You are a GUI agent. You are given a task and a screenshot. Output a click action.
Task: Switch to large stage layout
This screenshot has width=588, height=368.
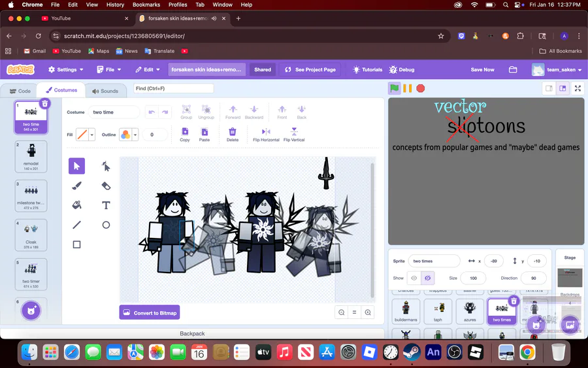point(563,88)
